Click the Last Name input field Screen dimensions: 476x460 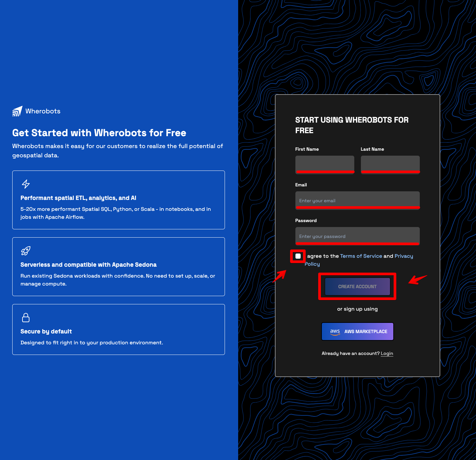[x=390, y=165]
